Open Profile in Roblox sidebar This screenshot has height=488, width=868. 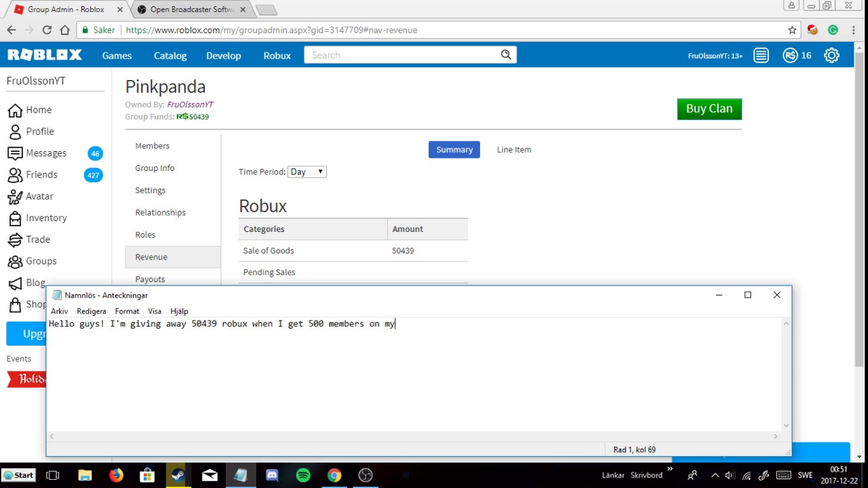31,131
